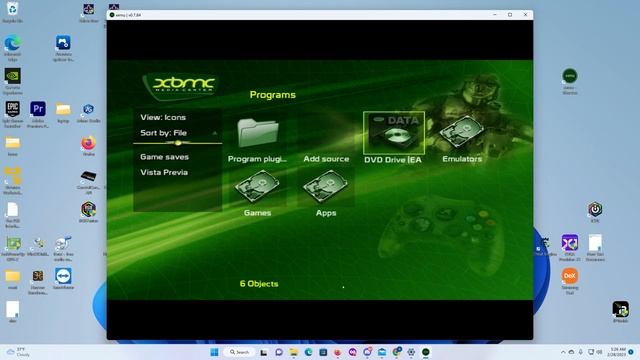Screen dimensions: 640x360
Task: Open the Chat icon on the taskbar
Action: coord(279,352)
